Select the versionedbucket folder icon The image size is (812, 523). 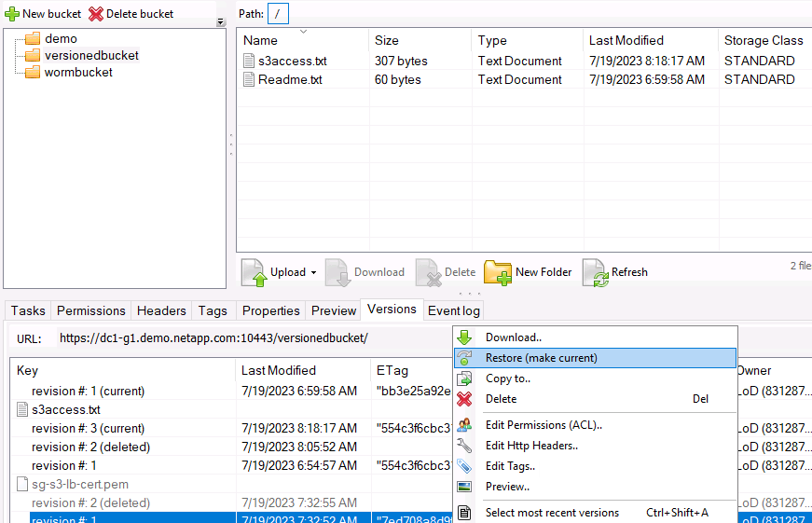(x=32, y=55)
